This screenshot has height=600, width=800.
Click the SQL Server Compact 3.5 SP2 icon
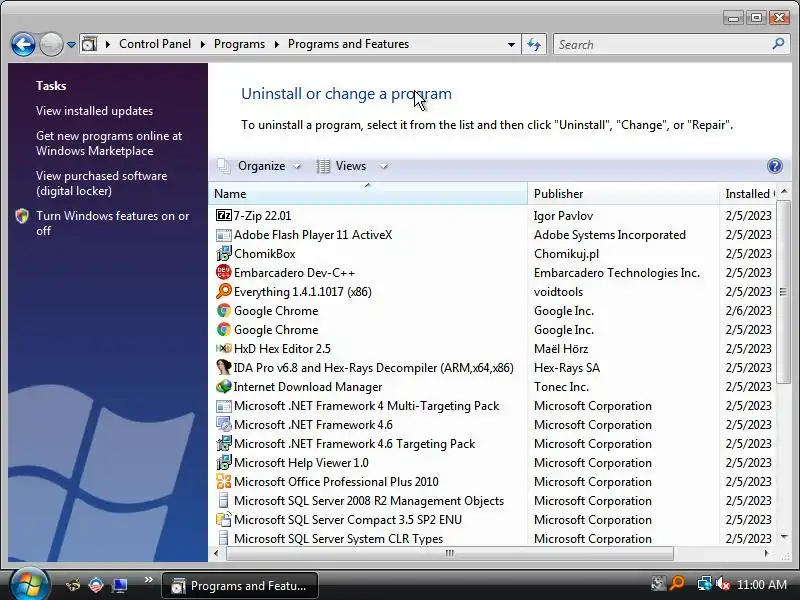223,519
